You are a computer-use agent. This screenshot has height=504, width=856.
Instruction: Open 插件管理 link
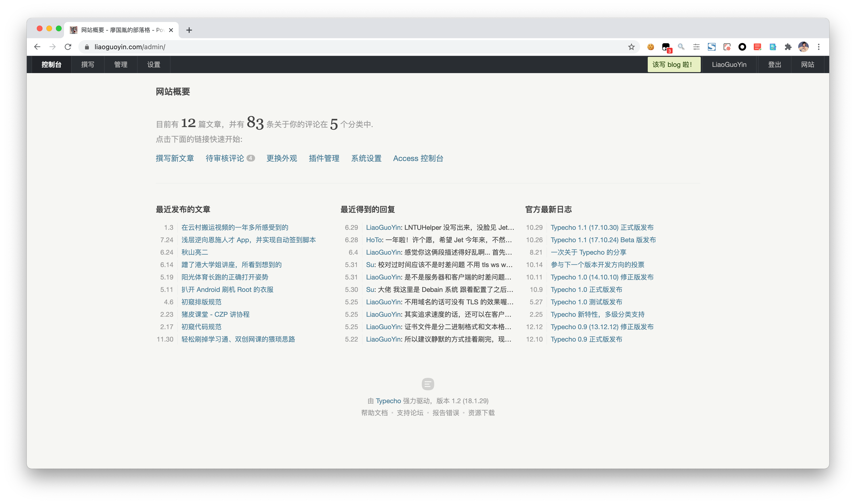tap(324, 158)
